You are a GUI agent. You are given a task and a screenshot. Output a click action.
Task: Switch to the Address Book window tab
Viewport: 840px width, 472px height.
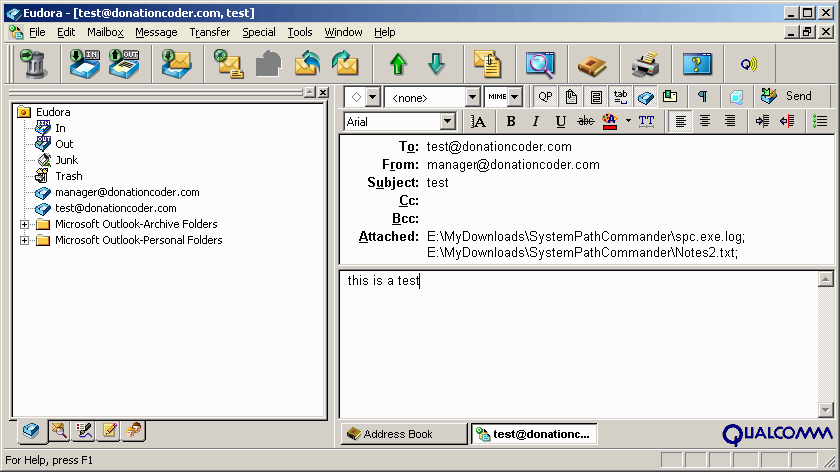[404, 434]
